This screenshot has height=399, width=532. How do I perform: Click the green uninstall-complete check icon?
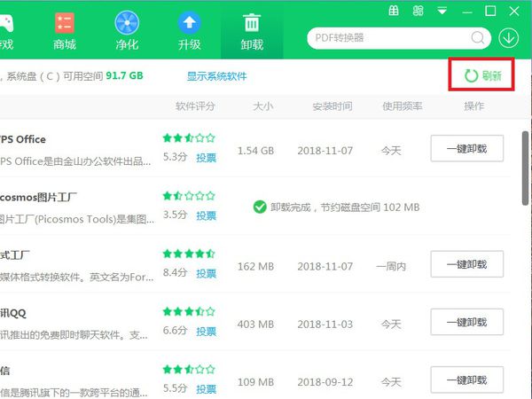click(260, 207)
